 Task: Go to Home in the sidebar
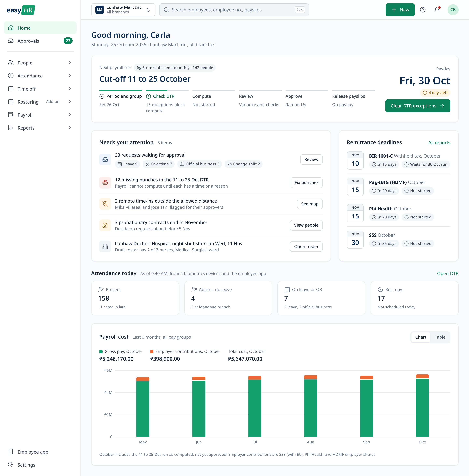click(x=40, y=28)
